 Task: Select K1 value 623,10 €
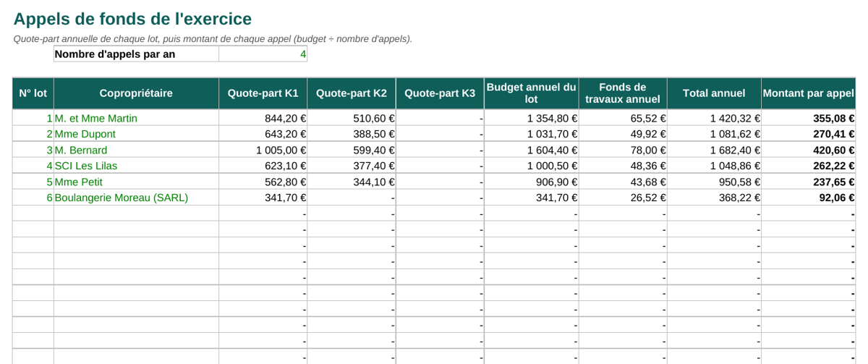tap(263, 166)
